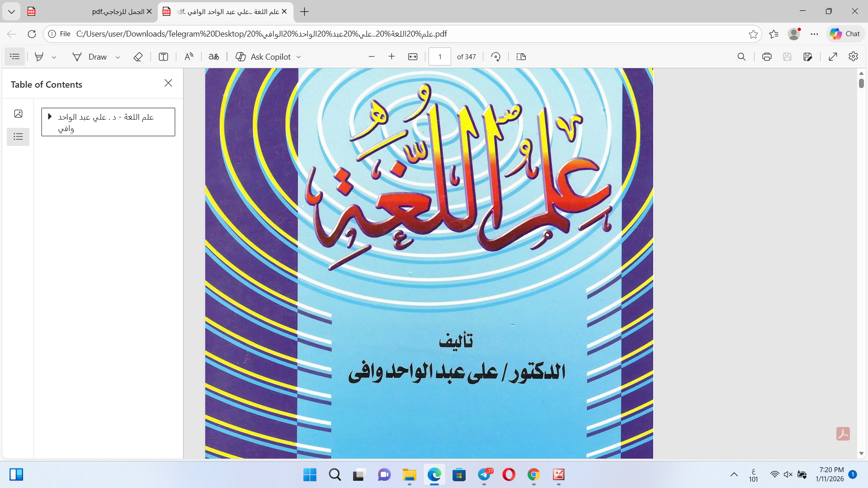Viewport: 868px width, 488px height.
Task: Select the Highlight tool
Action: coord(39,56)
